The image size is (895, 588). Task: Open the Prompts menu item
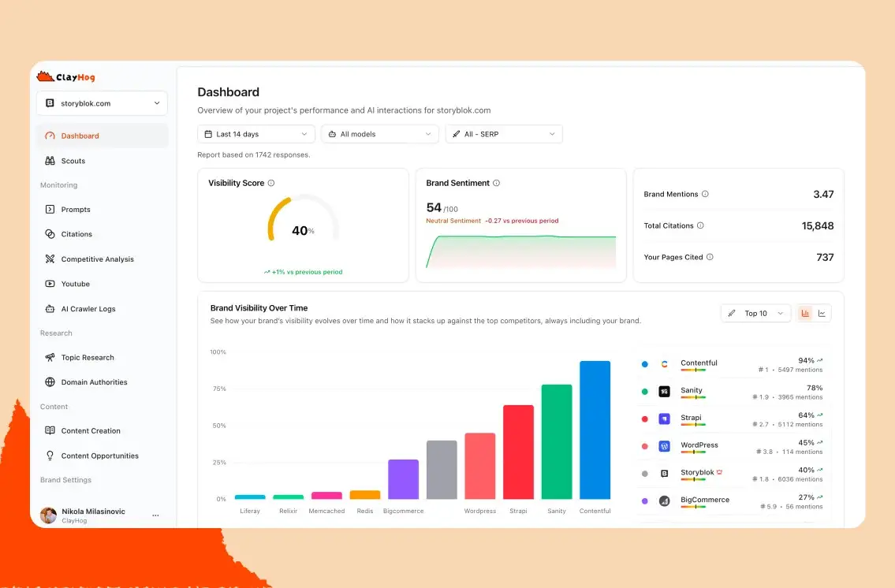pos(76,210)
